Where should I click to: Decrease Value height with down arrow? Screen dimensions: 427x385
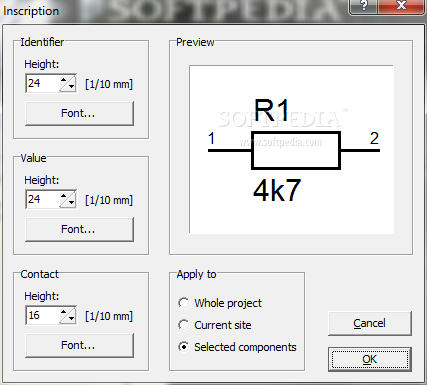(71, 203)
